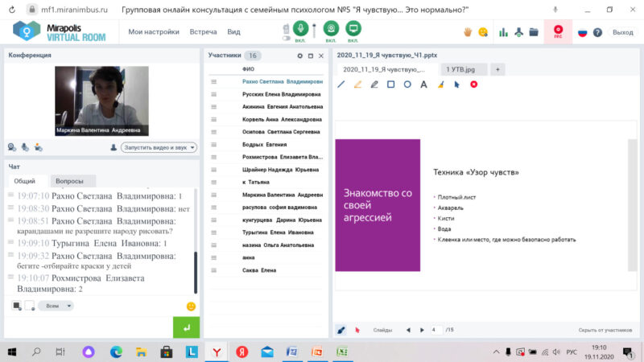Select participant назина Ольга Анатольевна

(278, 245)
